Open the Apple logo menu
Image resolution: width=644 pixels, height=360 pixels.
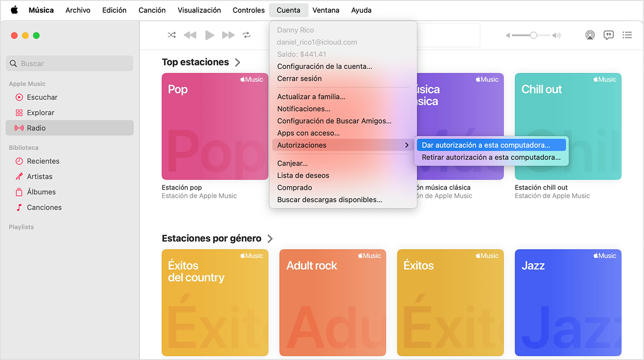pyautogui.click(x=14, y=10)
